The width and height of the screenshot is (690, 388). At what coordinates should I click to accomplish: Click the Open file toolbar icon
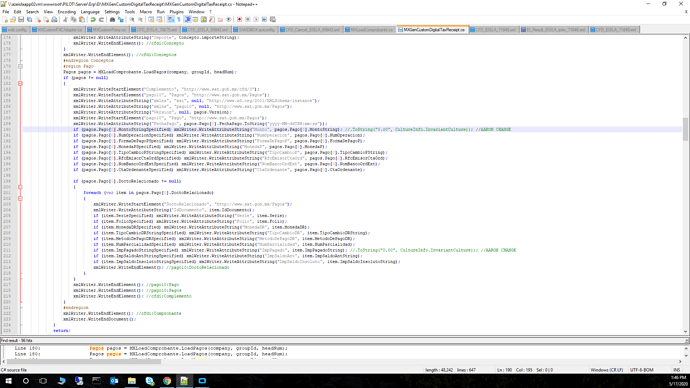click(13, 19)
